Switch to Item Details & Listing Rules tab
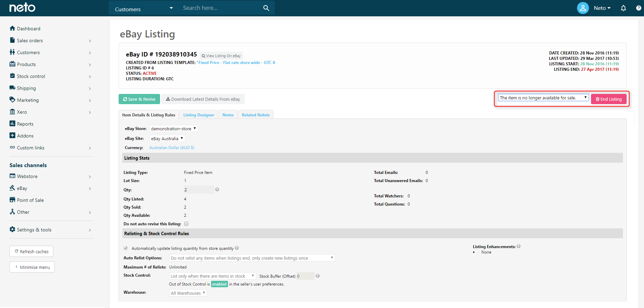Viewport: 644px width, 308px height. [149, 115]
